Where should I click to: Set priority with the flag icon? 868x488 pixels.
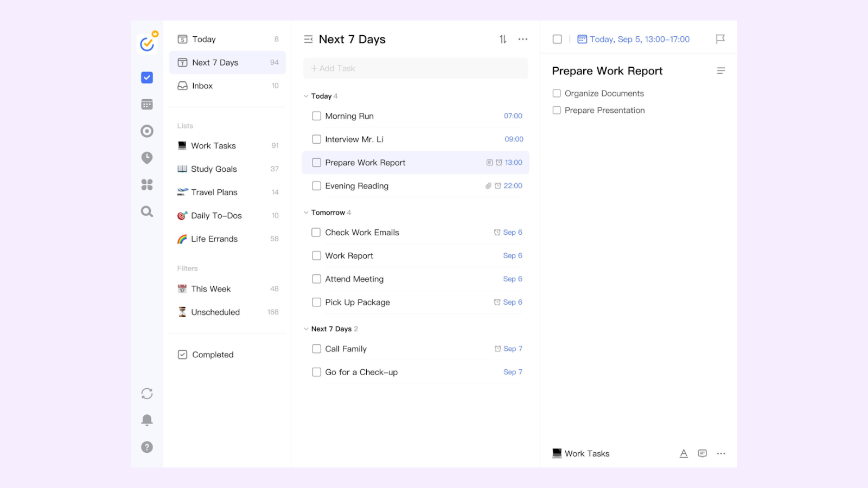(720, 39)
